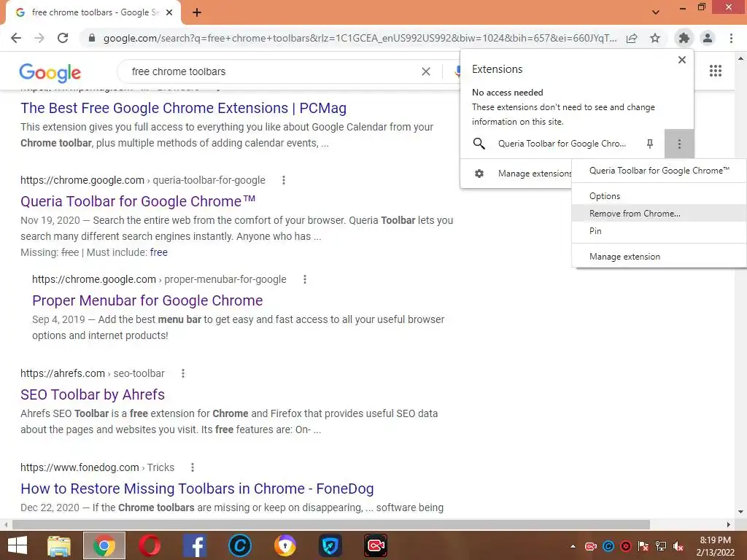Open the Action Center flag tray icon
The width and height of the screenshot is (747, 560).
coord(643,546)
